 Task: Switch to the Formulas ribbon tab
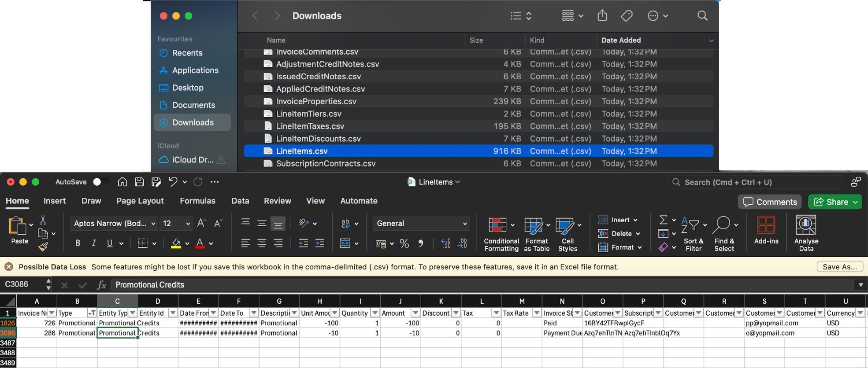(x=197, y=201)
